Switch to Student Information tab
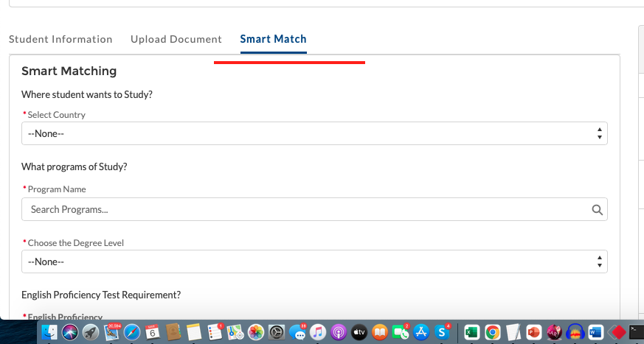This screenshot has width=644, height=344. [60, 39]
